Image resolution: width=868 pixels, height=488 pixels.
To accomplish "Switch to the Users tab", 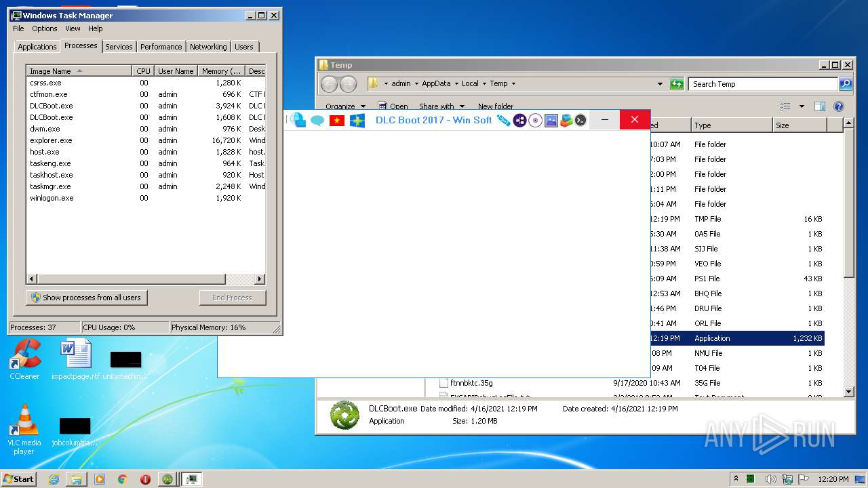I will tap(244, 47).
